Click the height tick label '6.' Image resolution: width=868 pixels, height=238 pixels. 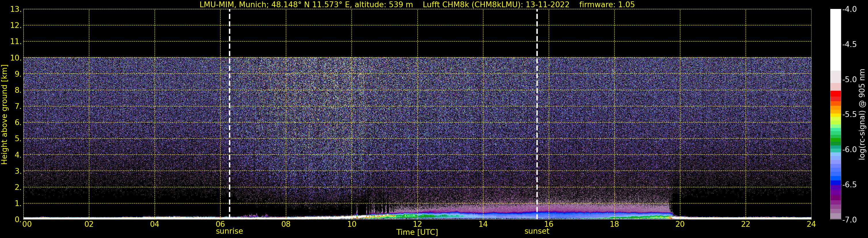pos(18,123)
